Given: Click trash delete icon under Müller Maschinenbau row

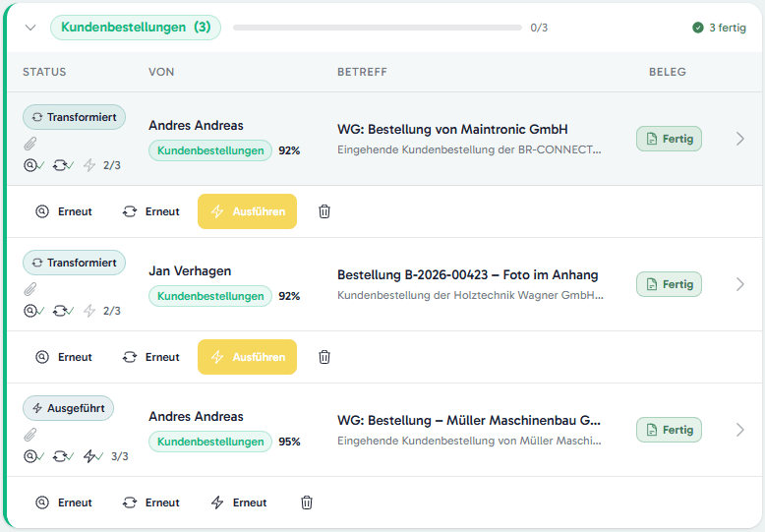Looking at the screenshot, I should tap(307, 502).
